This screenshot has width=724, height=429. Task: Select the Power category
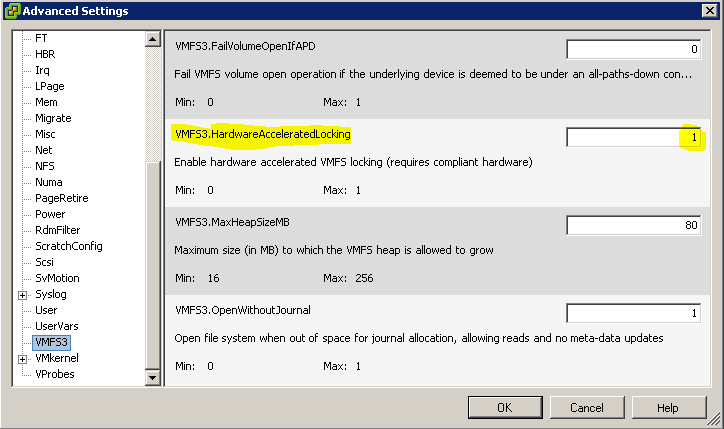pyautogui.click(x=50, y=214)
